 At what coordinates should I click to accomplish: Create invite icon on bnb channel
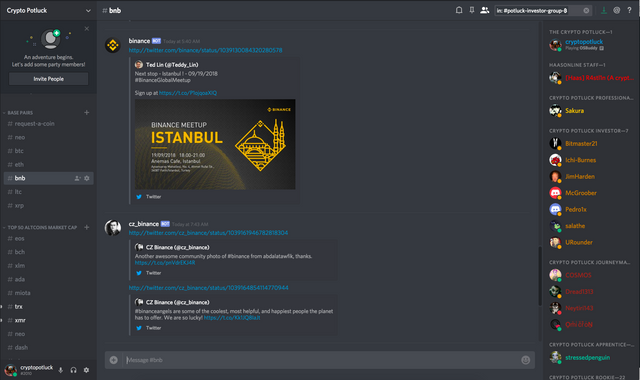tap(77, 178)
